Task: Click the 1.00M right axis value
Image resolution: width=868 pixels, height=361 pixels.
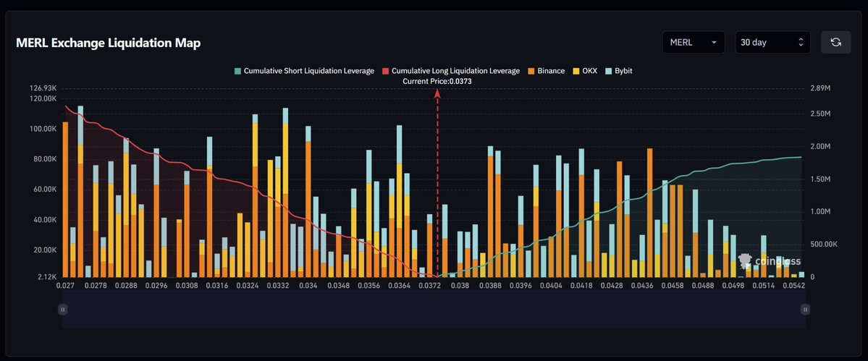Action: tap(819, 212)
